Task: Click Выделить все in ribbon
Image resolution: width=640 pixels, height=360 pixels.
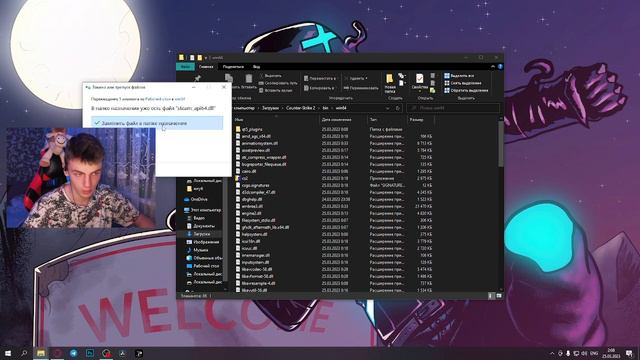Action: (459, 76)
